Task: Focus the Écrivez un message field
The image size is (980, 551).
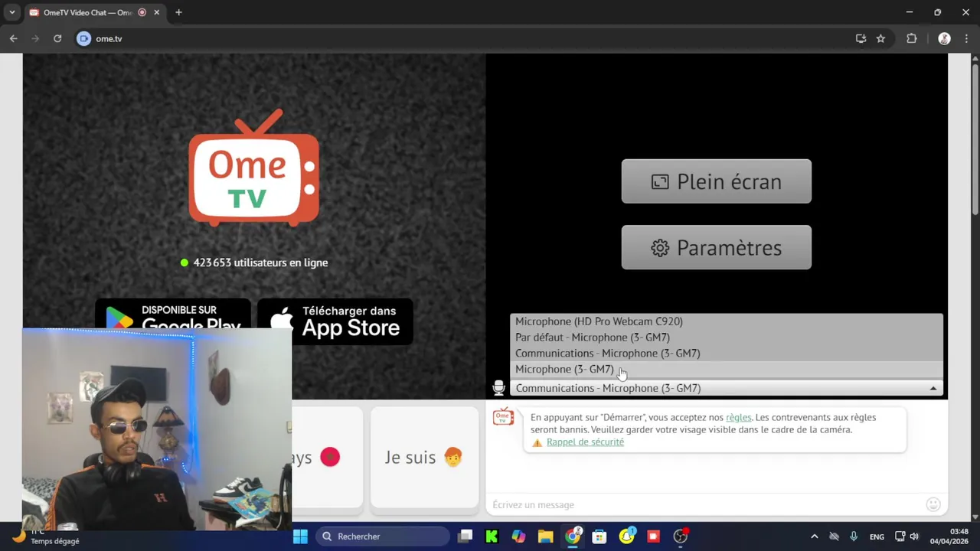Action: (x=704, y=504)
